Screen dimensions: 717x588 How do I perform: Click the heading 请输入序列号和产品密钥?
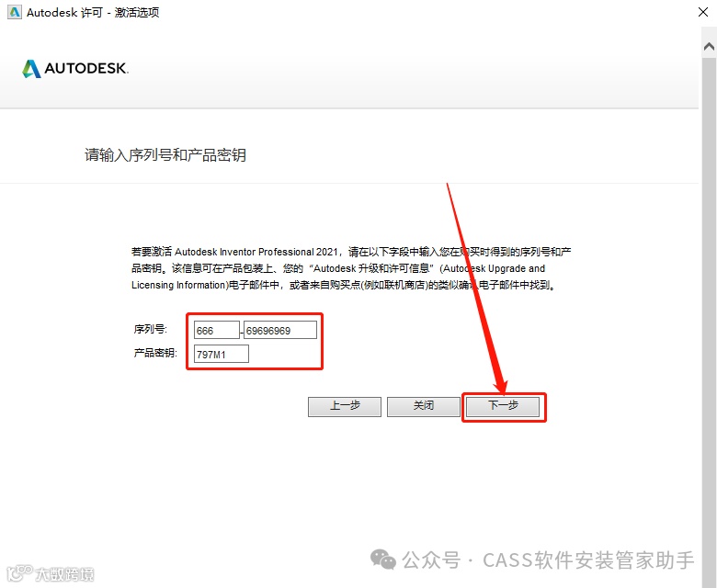pyautogui.click(x=165, y=155)
